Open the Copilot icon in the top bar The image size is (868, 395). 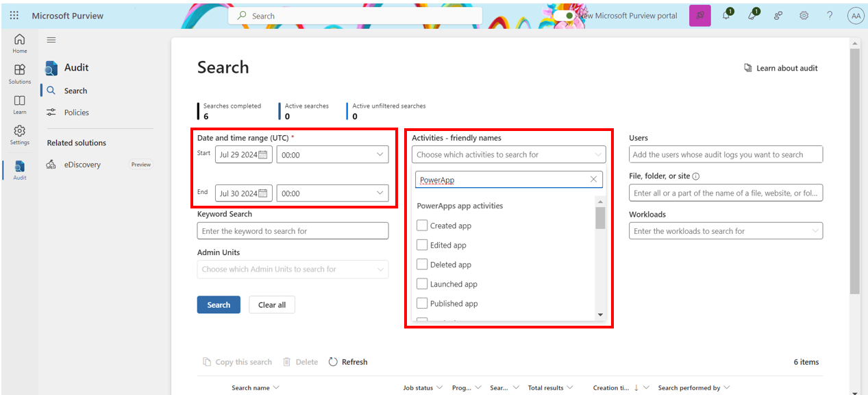[x=699, y=15]
